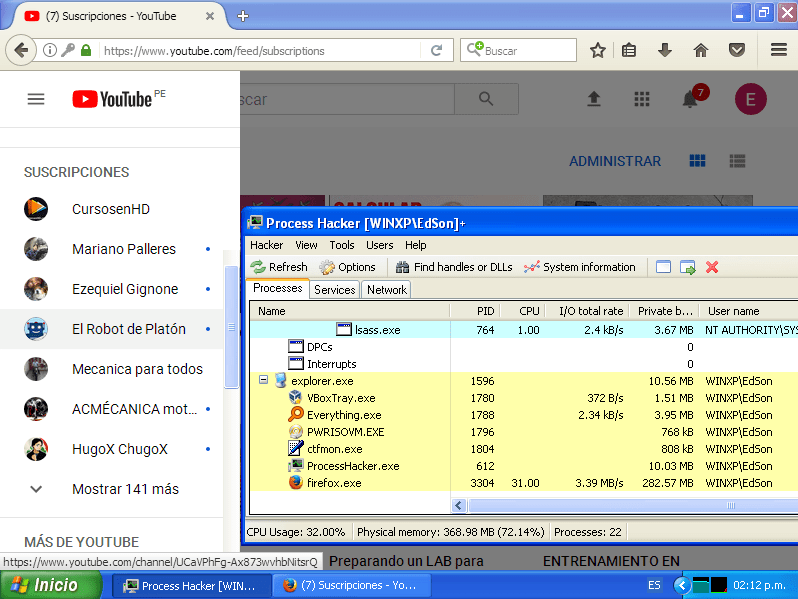Open HugoX ChugoX channel

[111, 449]
